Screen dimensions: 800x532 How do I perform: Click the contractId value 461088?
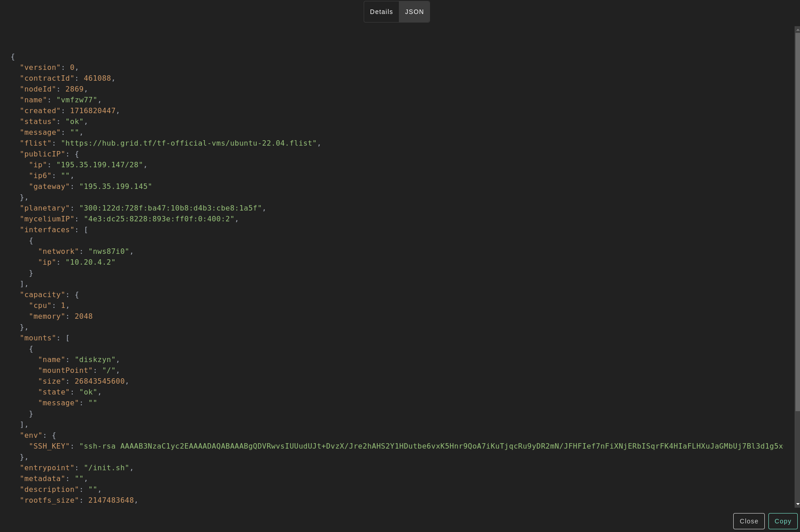click(97, 78)
